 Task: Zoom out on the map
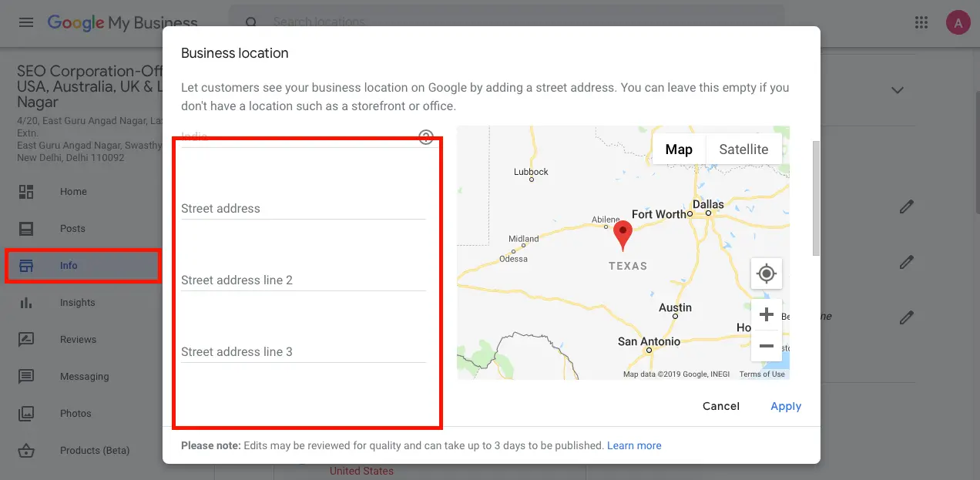point(767,346)
